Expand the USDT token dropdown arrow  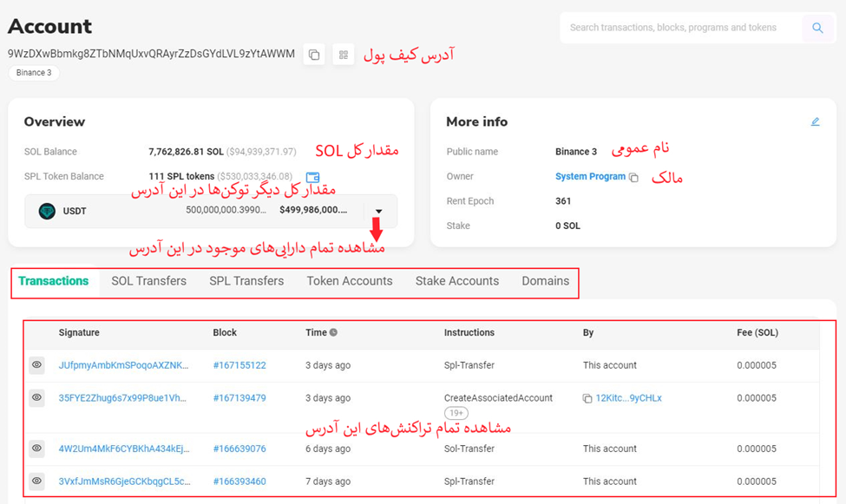pyautogui.click(x=379, y=212)
